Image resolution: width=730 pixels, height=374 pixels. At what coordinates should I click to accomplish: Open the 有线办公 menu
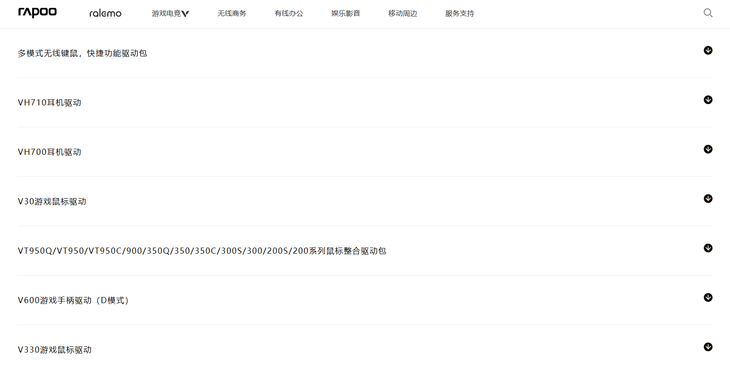[289, 14]
